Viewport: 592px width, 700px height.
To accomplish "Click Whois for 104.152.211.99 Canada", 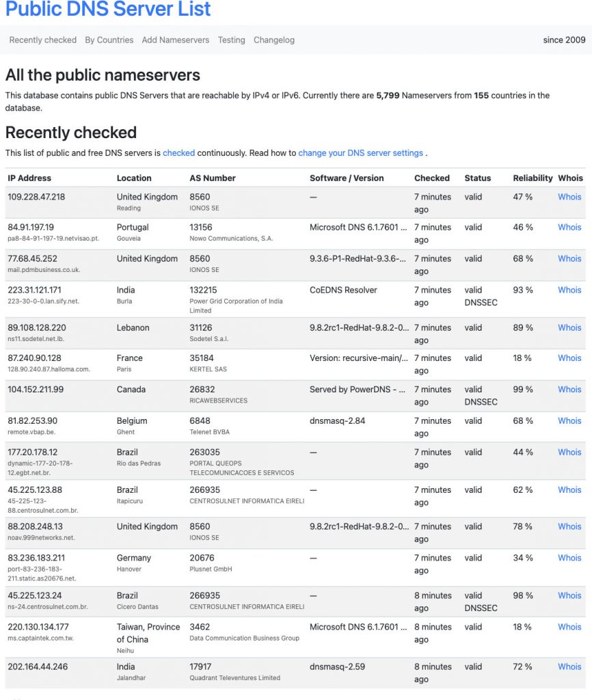I will [x=569, y=390].
